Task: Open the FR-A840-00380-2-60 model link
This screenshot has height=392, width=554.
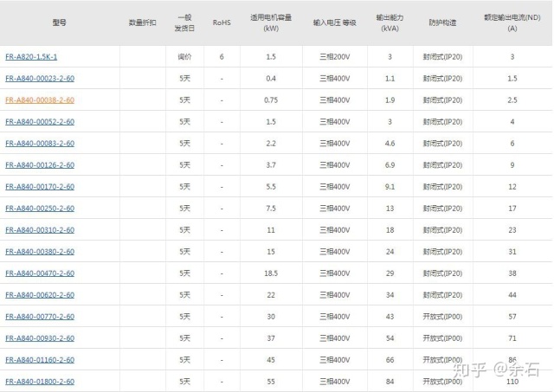Action: coord(40,252)
